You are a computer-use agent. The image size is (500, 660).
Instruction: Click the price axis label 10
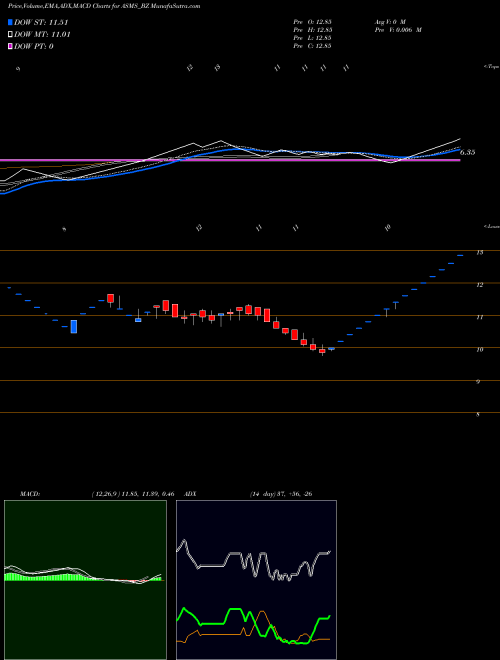pyautogui.click(x=479, y=349)
